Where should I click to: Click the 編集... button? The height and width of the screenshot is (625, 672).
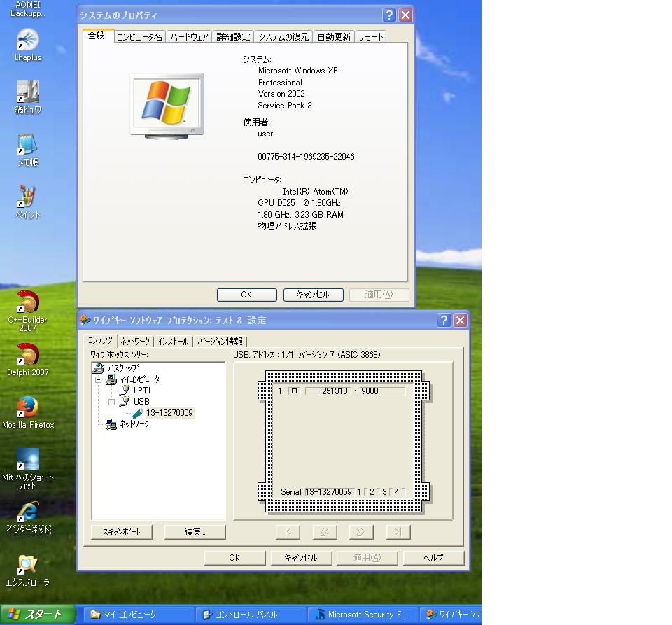[x=195, y=532]
